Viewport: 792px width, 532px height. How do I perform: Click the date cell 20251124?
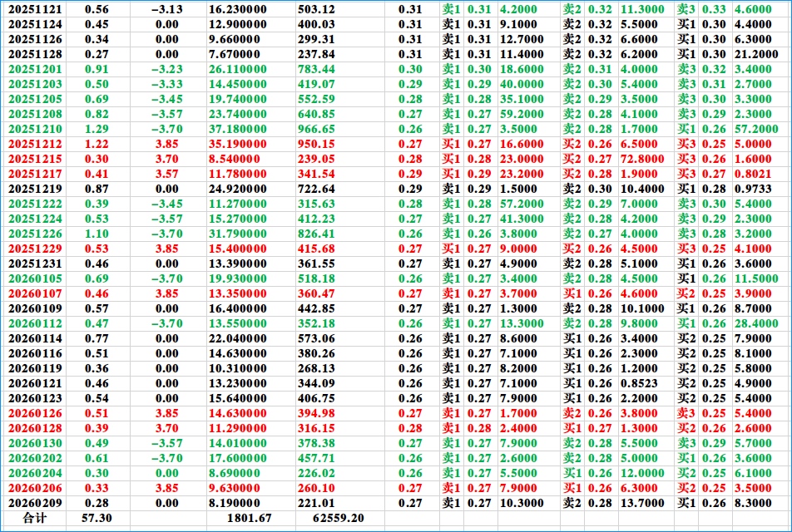35,24
